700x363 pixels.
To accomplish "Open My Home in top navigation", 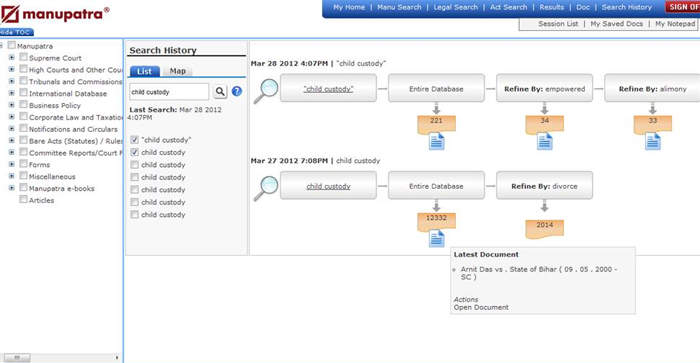I will [x=349, y=7].
